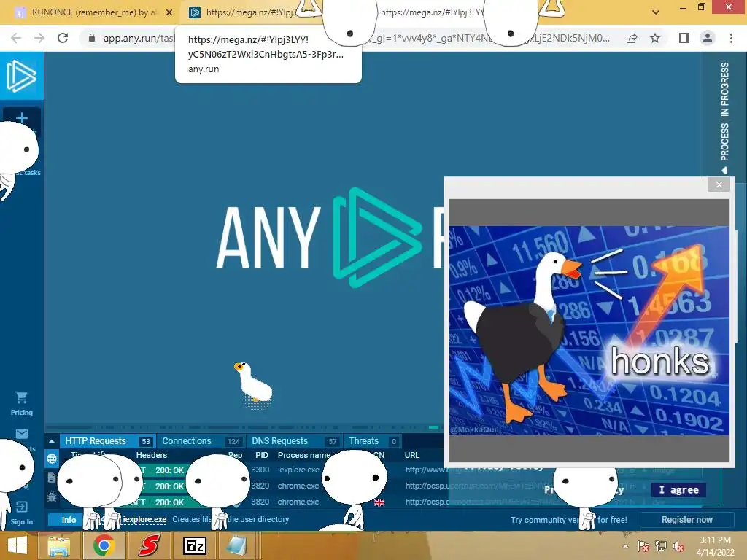Go forward in Chrome navigation

pyautogui.click(x=39, y=38)
